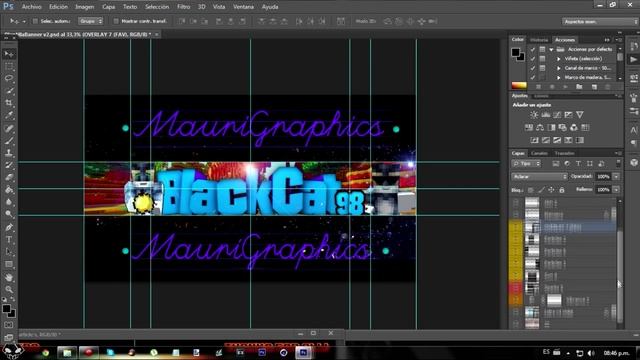Expand the Viñeta (selección) action
This screenshot has height=360, width=640.
[x=559, y=59]
